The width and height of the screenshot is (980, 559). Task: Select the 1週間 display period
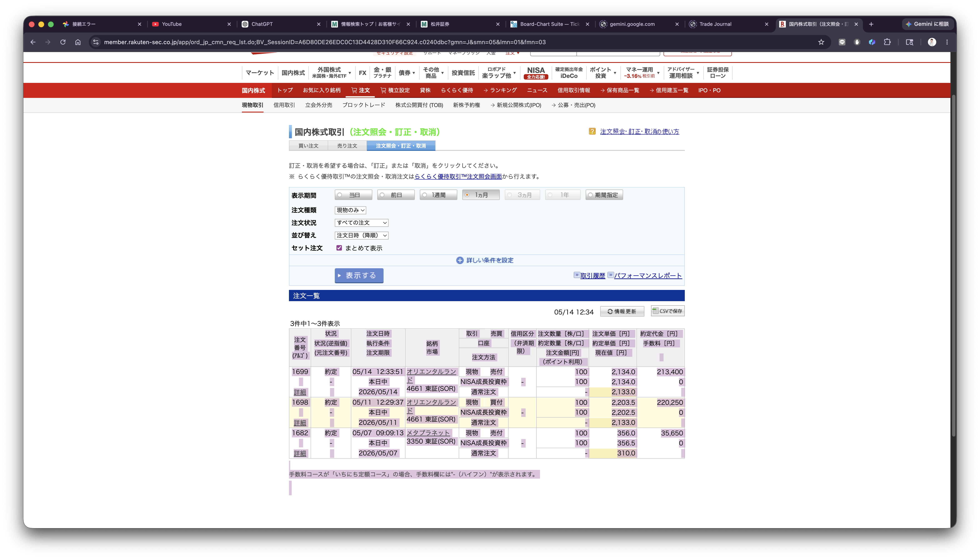point(438,195)
